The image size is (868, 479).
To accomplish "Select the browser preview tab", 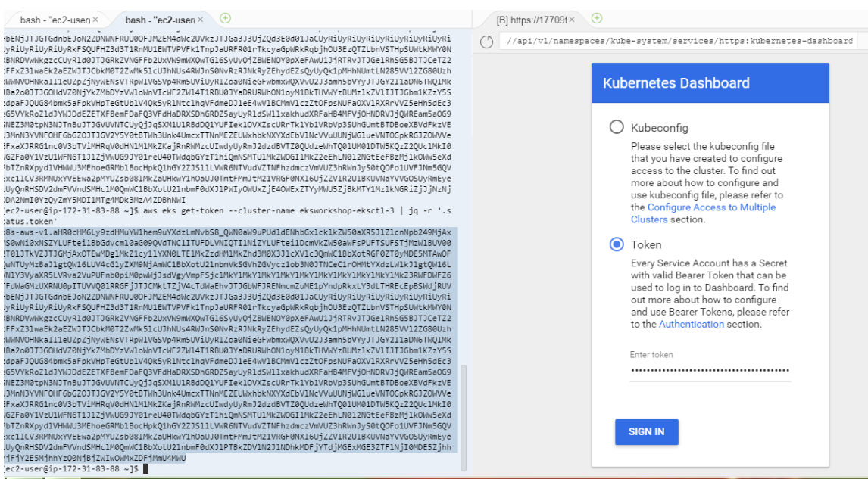I will point(529,19).
